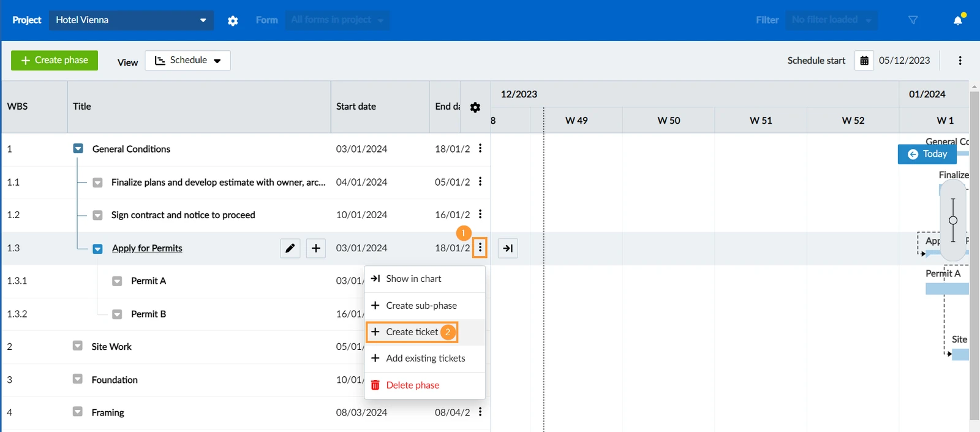980x432 pixels.
Task: Click table column settings gear icon
Action: (475, 107)
